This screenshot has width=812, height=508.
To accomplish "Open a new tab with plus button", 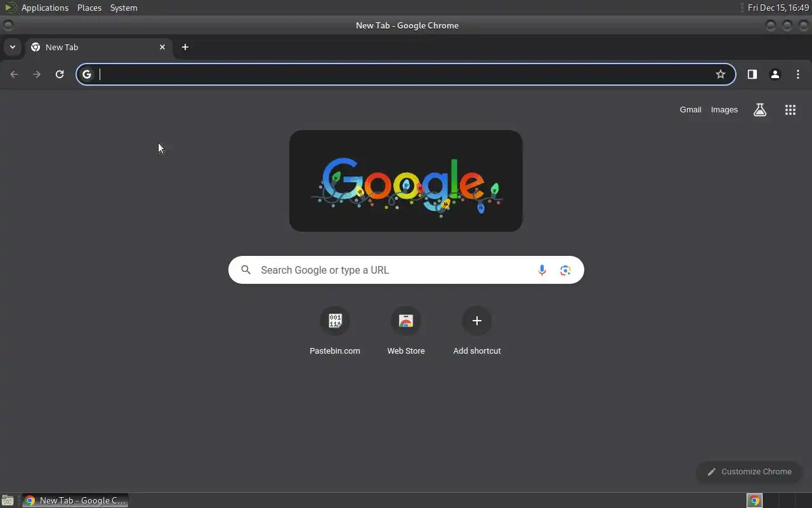I will pos(185,47).
